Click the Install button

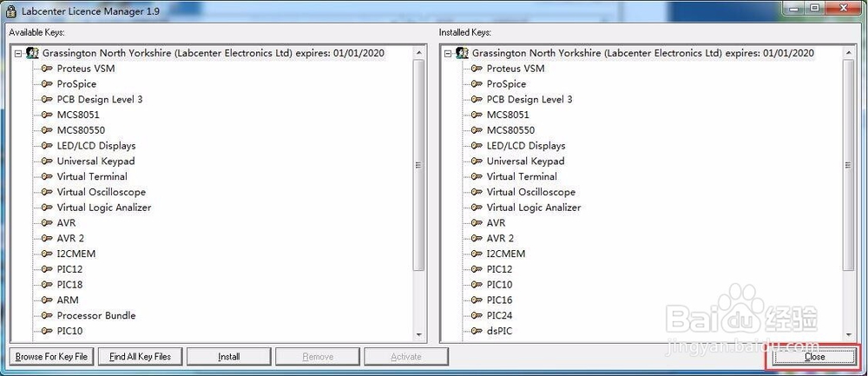point(228,357)
